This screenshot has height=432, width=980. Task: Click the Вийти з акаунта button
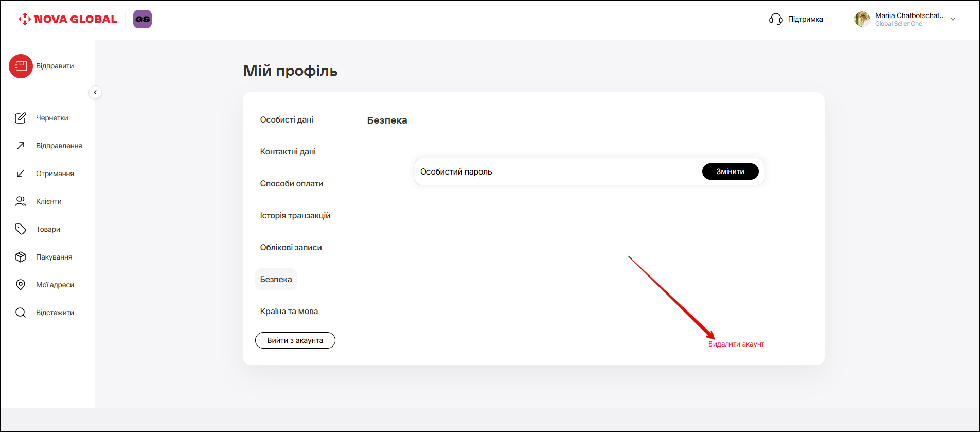point(295,340)
